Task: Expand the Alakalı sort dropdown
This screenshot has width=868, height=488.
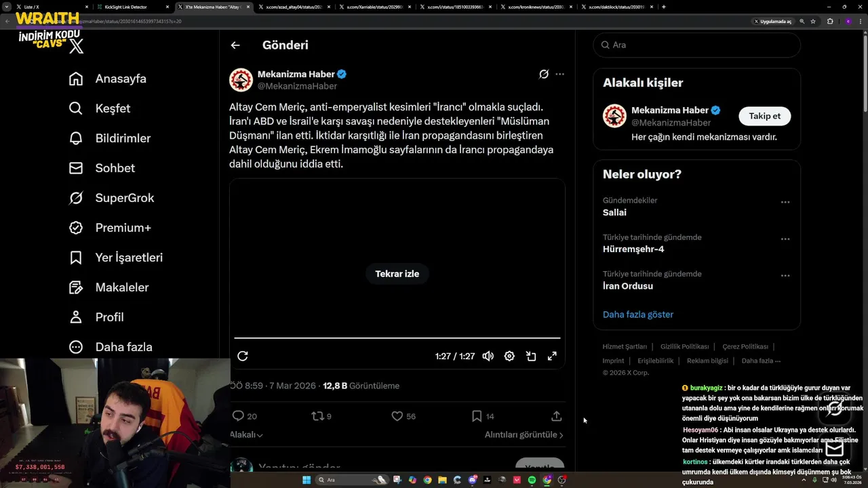Action: coord(246,434)
